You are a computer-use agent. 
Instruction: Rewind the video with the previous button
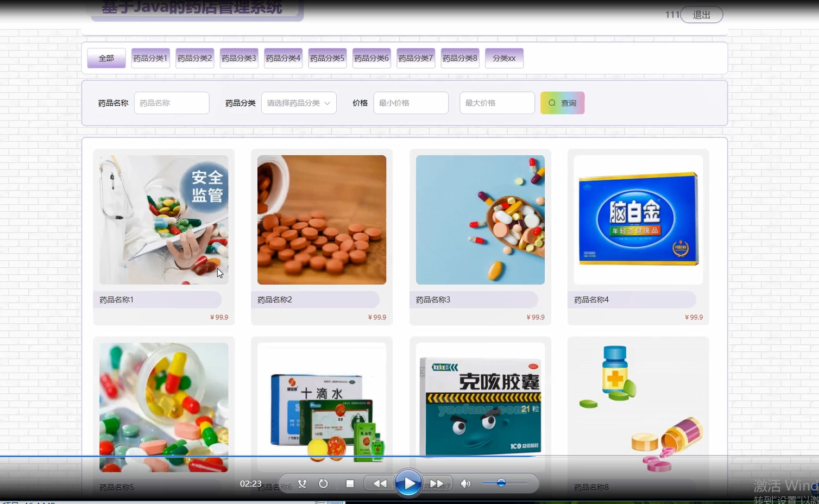point(380,483)
